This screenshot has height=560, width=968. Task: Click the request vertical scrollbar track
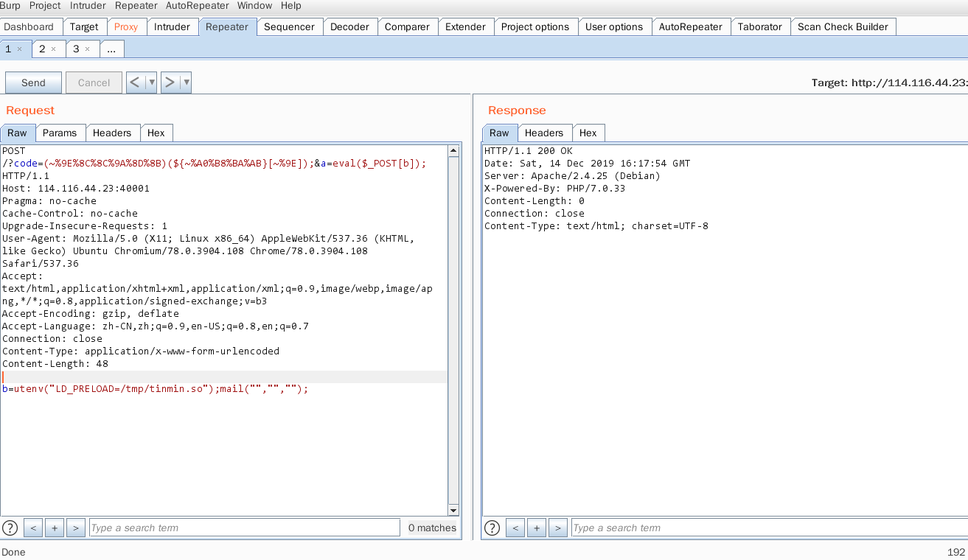[453, 330]
